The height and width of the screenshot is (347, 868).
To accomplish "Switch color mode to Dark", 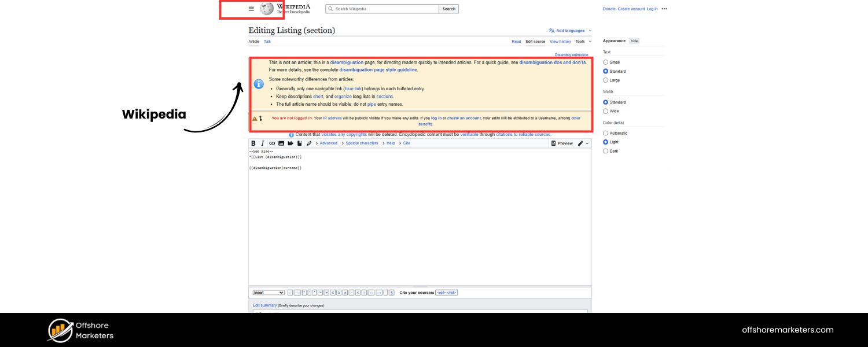I will point(606,151).
